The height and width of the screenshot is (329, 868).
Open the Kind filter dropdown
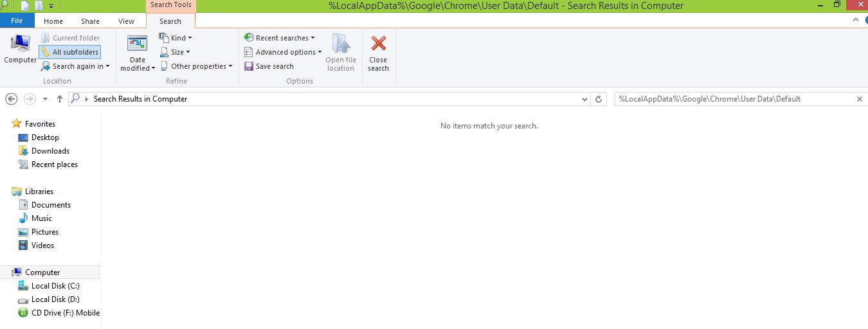pos(176,38)
